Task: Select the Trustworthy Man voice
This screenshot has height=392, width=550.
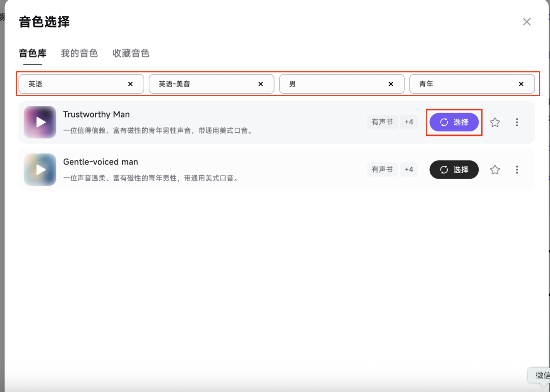Action: click(454, 122)
